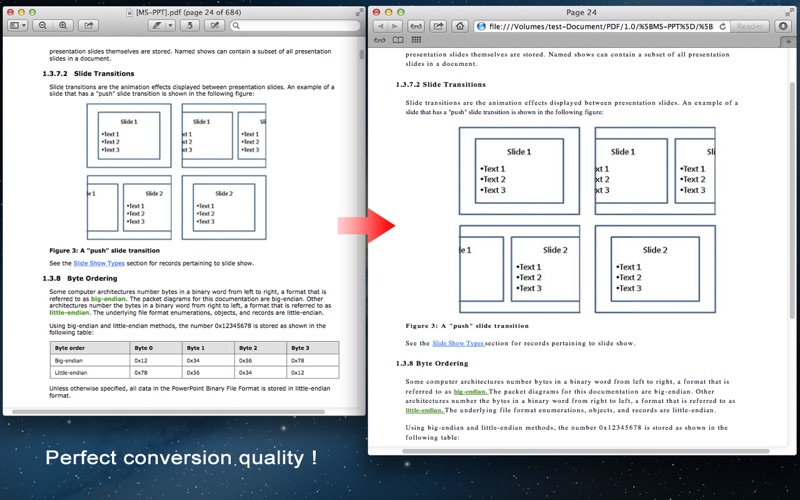Click the Preview window title [MS-PPT].pdf

pyautogui.click(x=188, y=12)
